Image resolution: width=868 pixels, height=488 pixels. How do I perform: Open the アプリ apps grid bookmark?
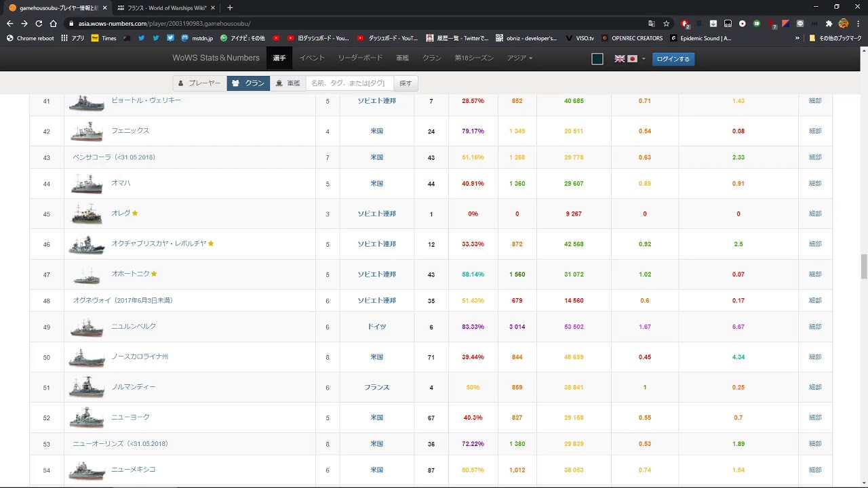point(73,39)
